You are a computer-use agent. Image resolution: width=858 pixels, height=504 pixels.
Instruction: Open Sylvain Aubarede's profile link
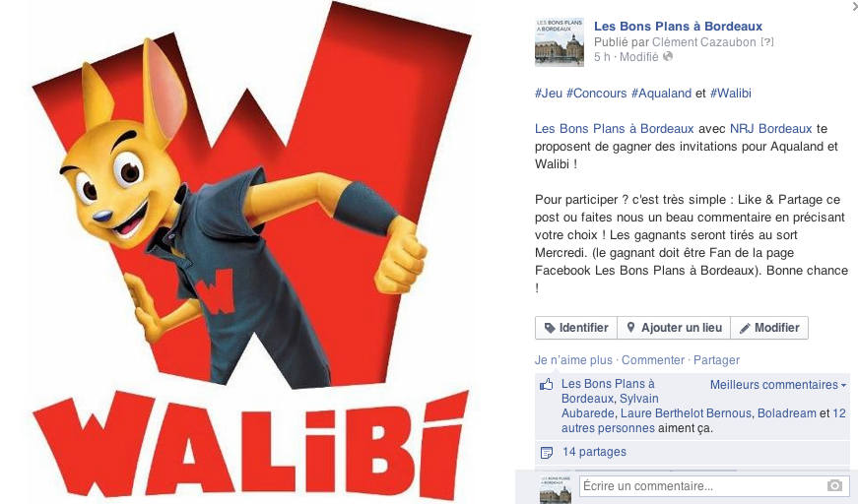(610, 407)
